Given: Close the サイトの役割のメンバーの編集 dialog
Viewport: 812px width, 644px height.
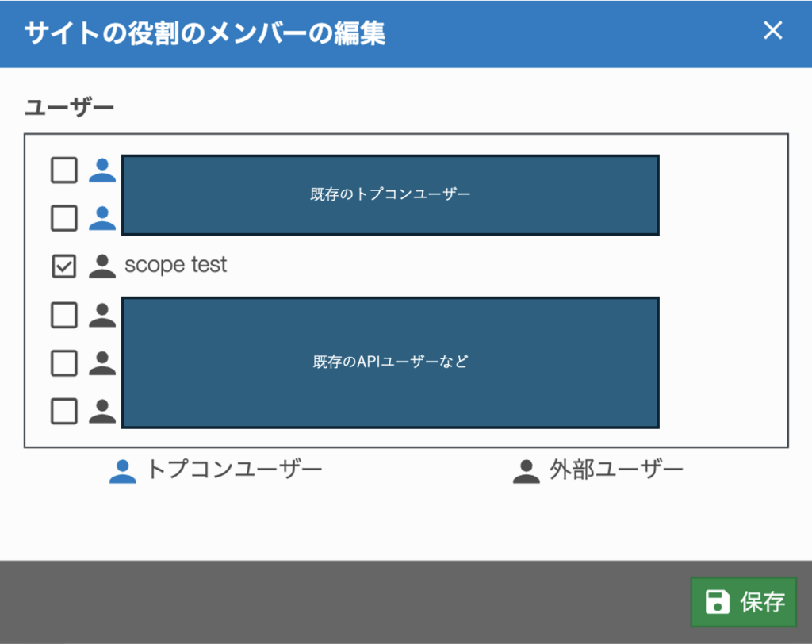Looking at the screenshot, I should click(x=772, y=31).
